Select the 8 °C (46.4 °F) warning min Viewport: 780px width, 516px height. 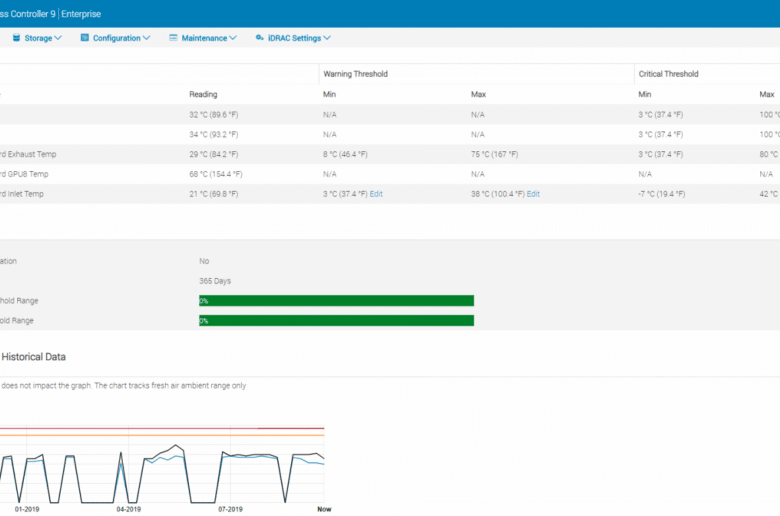click(345, 154)
